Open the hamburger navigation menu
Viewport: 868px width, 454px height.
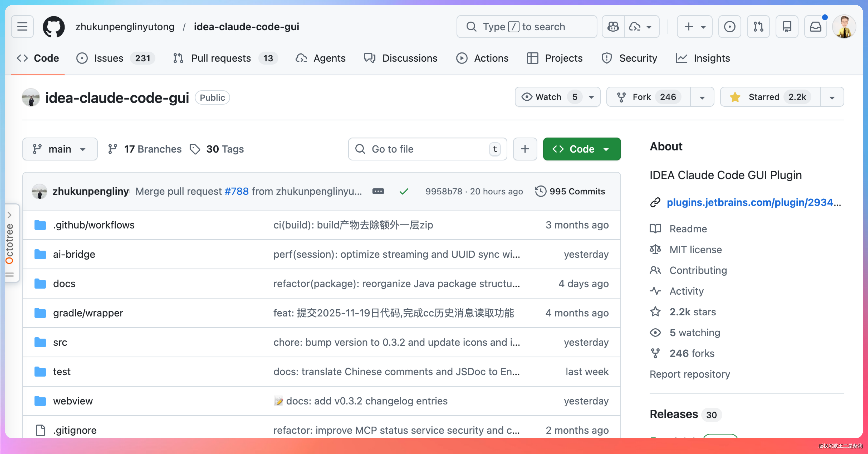tap(22, 27)
